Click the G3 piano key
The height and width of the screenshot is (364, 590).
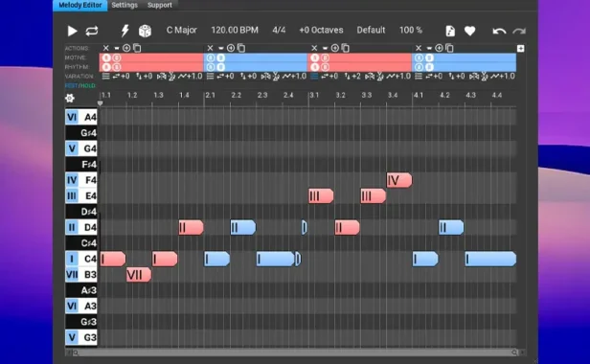[81, 337]
